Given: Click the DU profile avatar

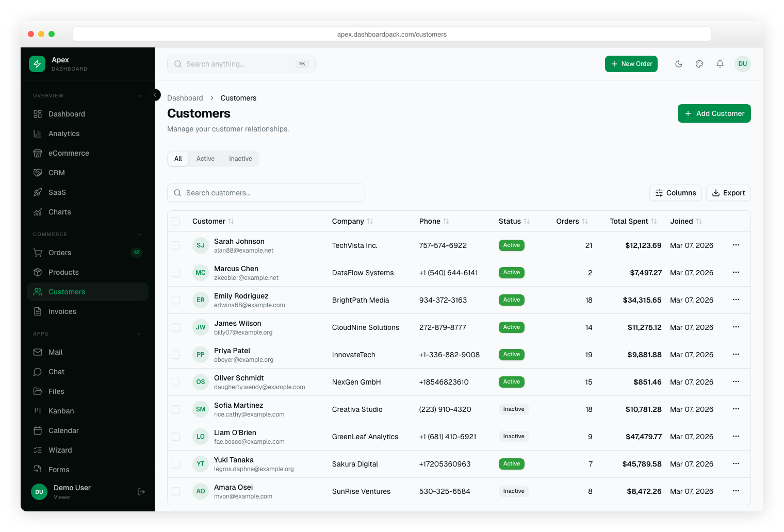Looking at the screenshot, I should pyautogui.click(x=743, y=64).
